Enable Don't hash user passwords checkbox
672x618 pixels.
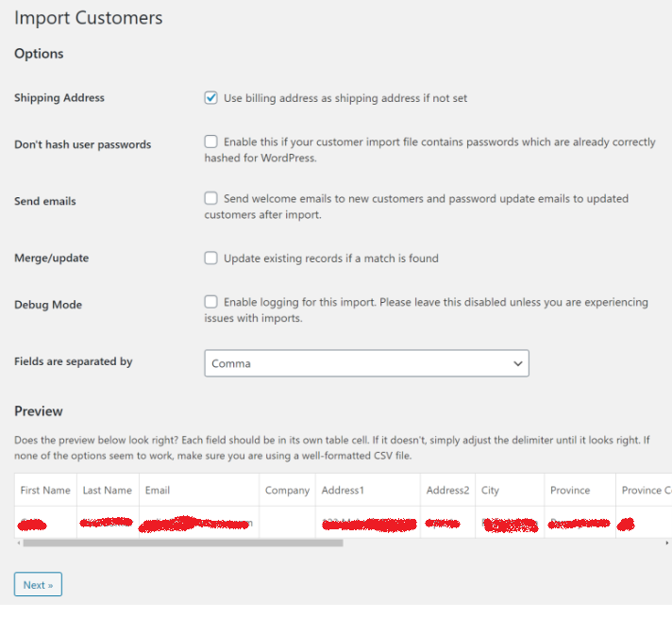click(x=210, y=142)
